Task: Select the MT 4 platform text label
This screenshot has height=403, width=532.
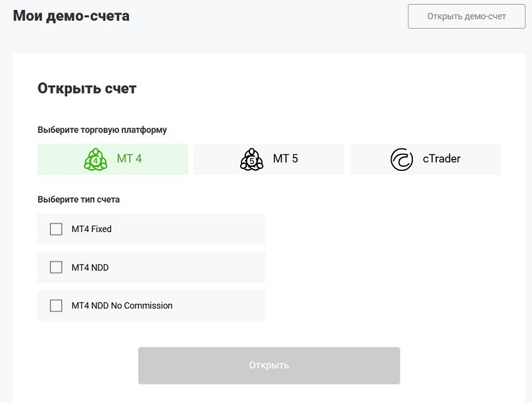Action: pyautogui.click(x=129, y=159)
